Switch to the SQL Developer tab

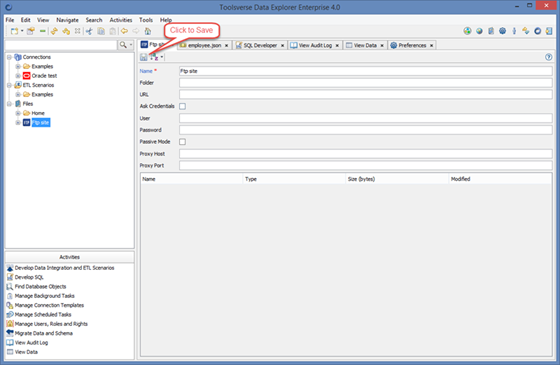click(x=260, y=45)
